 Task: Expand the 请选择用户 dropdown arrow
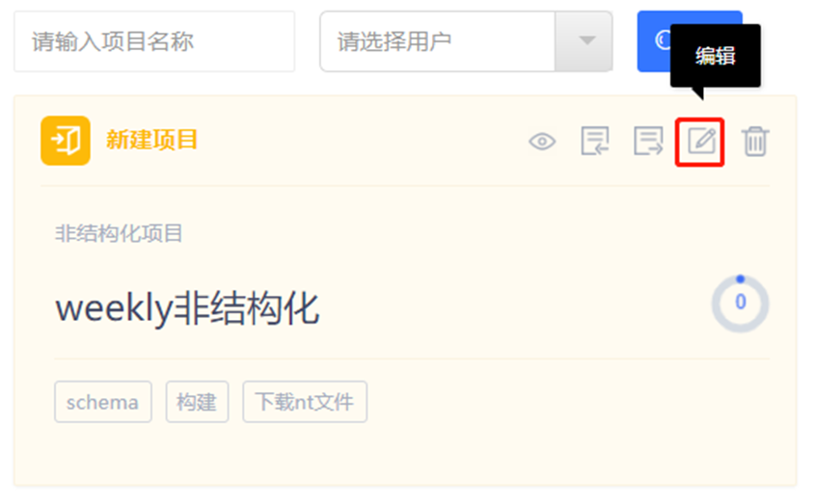584,41
